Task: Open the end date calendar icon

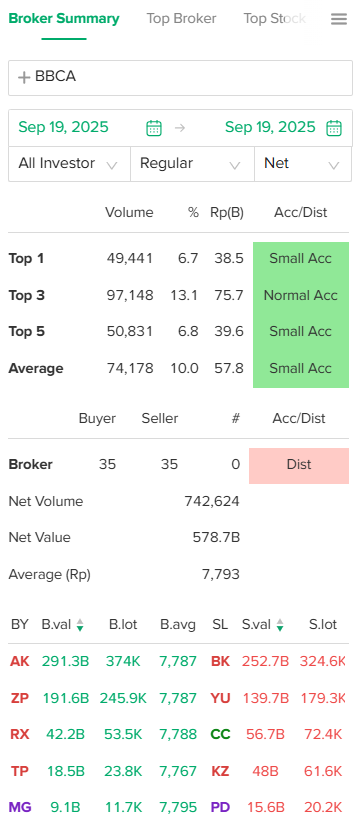Action: pos(334,128)
